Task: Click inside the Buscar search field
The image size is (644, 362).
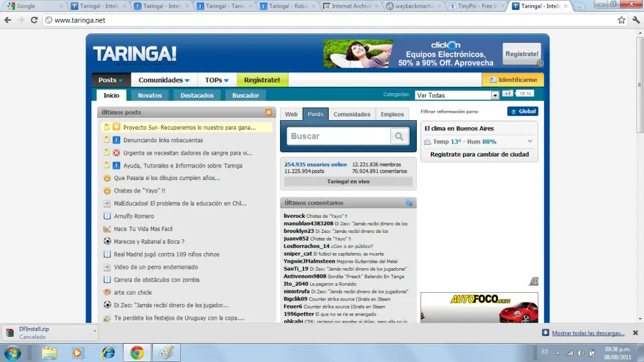Action: [x=339, y=136]
